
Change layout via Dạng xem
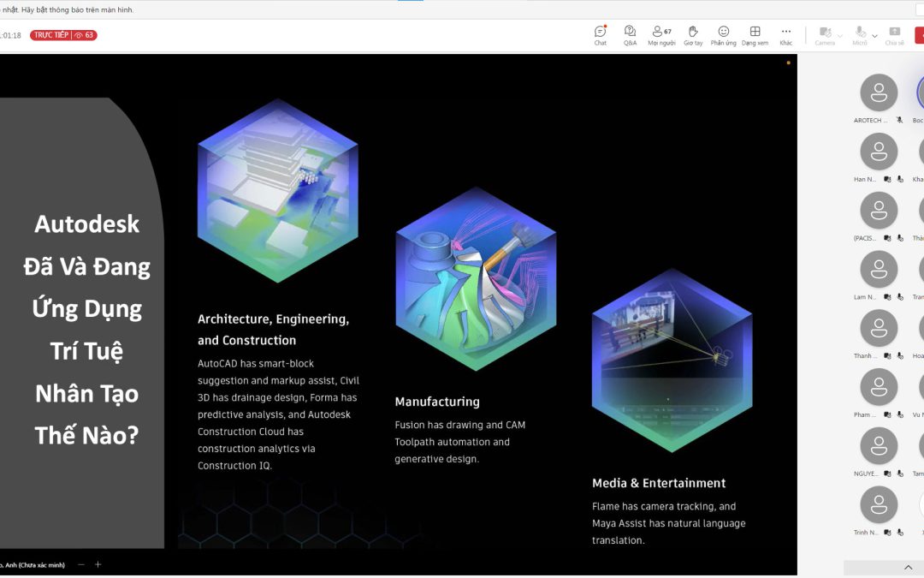755,35
